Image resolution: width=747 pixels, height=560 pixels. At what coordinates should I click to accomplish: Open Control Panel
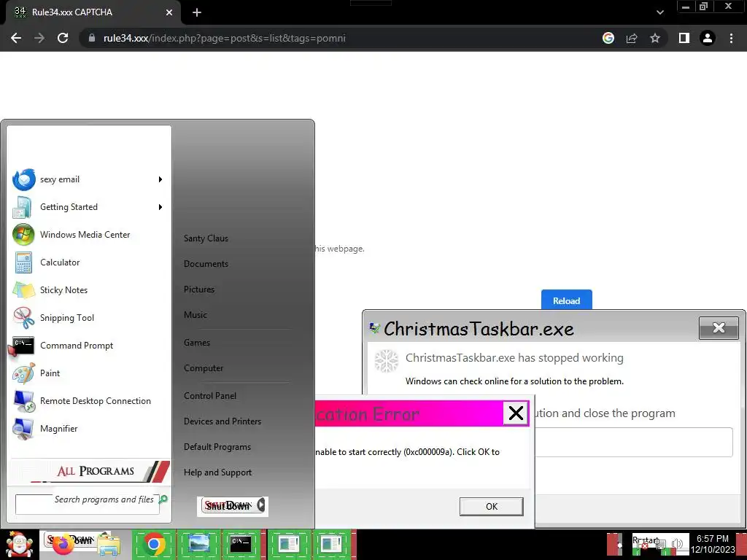tap(210, 396)
